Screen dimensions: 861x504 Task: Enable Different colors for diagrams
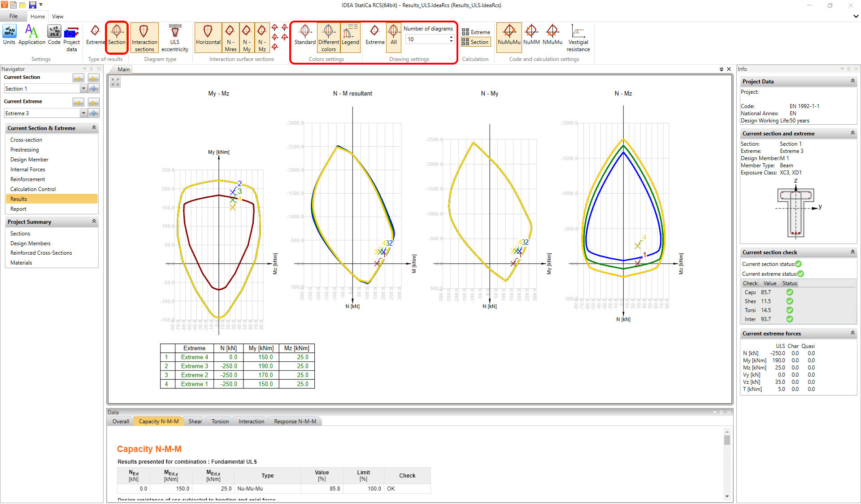(x=328, y=36)
